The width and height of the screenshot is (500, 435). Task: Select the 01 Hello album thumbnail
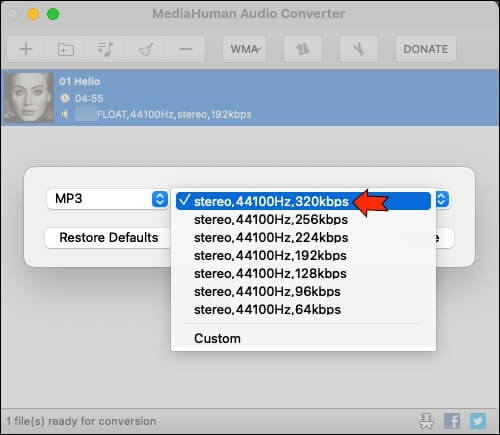click(29, 97)
